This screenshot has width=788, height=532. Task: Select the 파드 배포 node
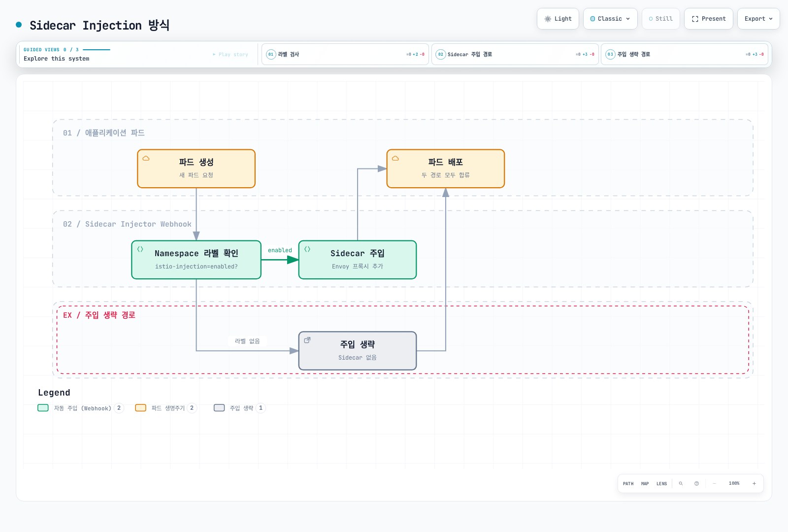[x=446, y=168]
